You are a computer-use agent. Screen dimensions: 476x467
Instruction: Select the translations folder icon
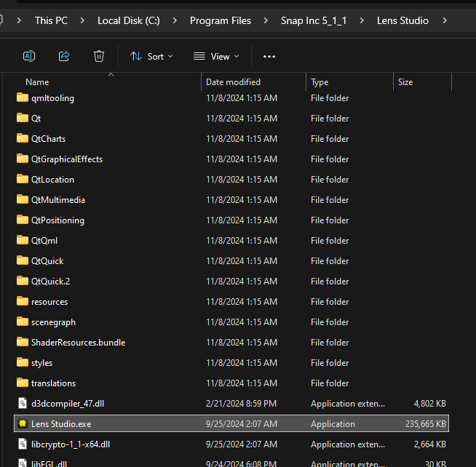23,383
